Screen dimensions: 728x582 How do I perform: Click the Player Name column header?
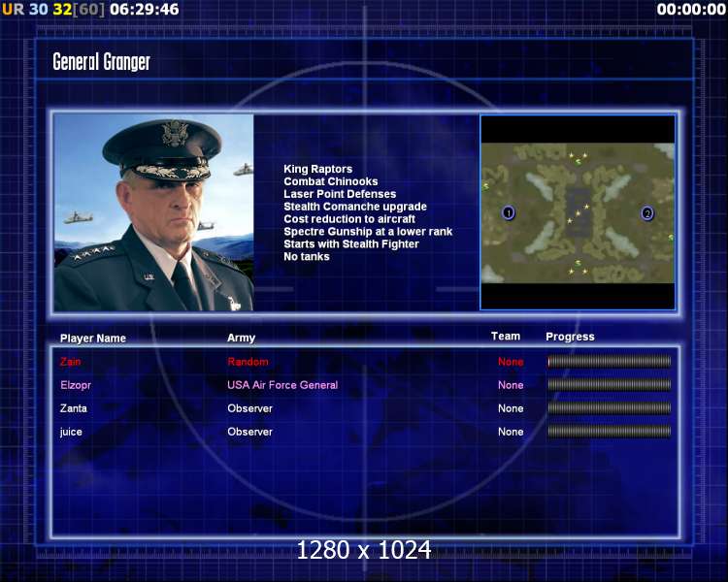pyautogui.click(x=93, y=339)
